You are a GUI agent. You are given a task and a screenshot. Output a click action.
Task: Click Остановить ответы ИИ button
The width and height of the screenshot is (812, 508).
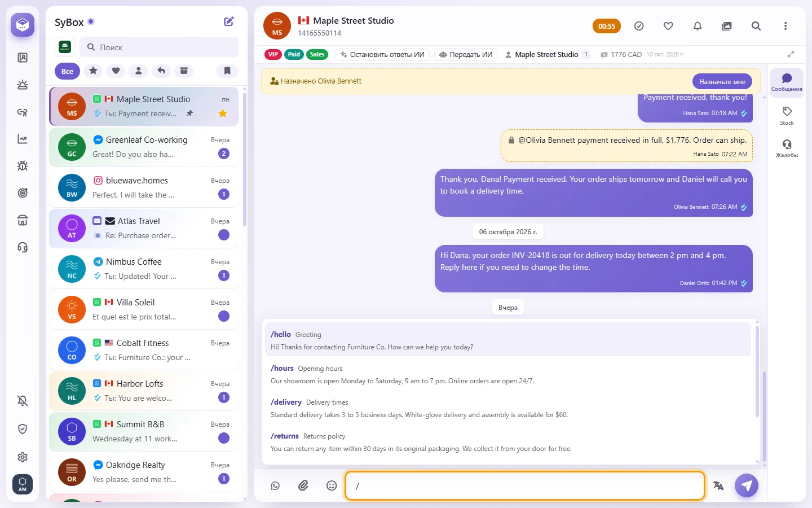click(382, 55)
